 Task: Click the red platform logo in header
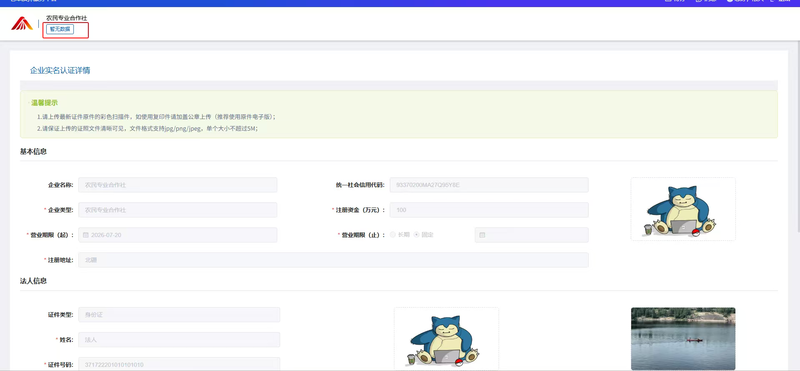22,23
